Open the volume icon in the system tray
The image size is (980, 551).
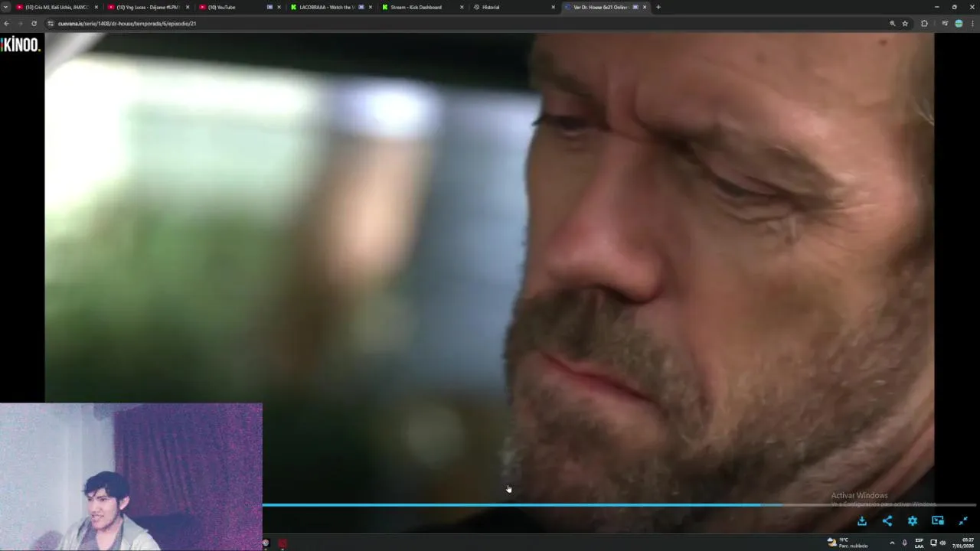pyautogui.click(x=942, y=543)
